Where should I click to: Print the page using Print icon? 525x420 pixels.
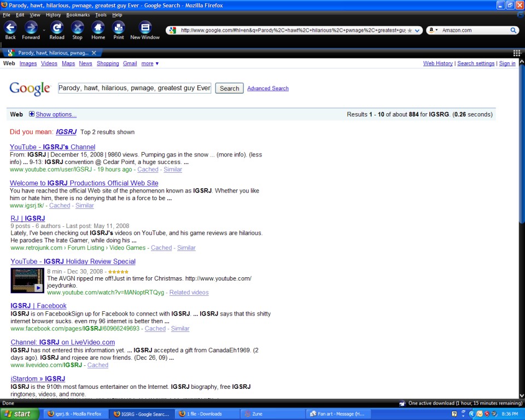(119, 28)
